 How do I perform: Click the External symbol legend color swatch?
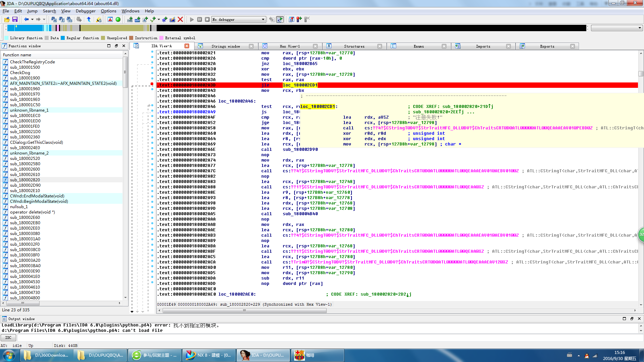[x=161, y=38]
